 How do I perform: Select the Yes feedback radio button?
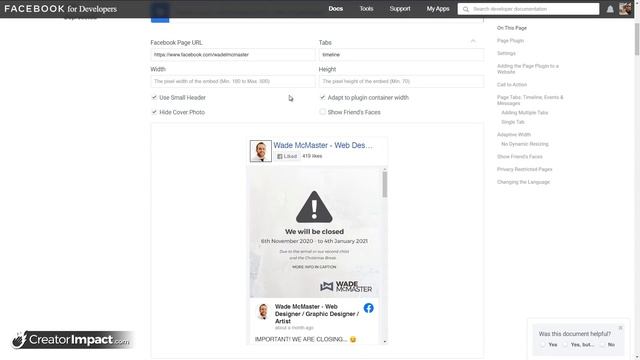543,345
